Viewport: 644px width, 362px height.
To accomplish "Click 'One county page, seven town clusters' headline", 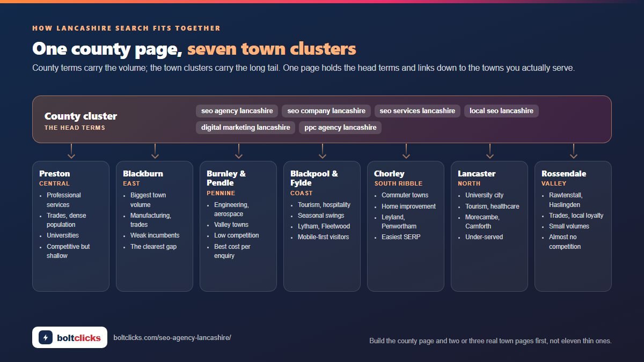I will pyautogui.click(x=194, y=49).
